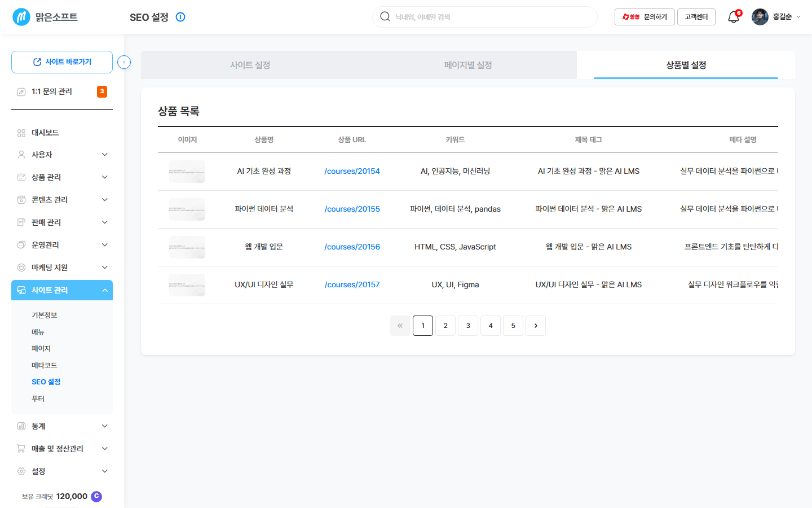Expand the 운영관리 chevron
The width and height of the screenshot is (812, 508).
105,245
